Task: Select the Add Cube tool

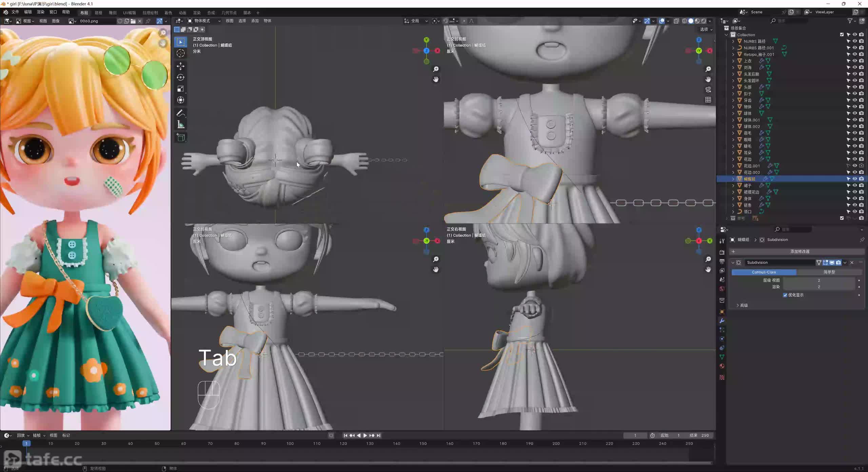Action: tap(181, 137)
